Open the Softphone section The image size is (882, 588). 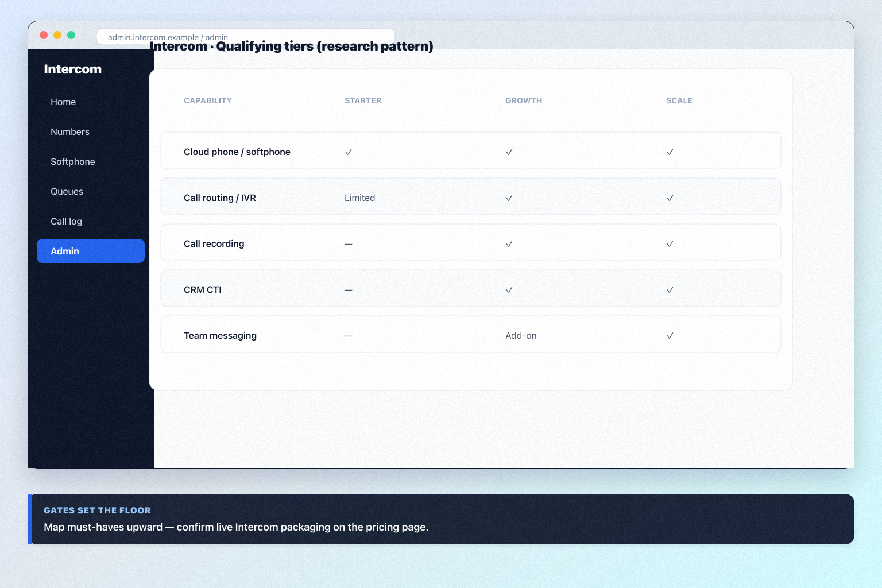pyautogui.click(x=91, y=161)
